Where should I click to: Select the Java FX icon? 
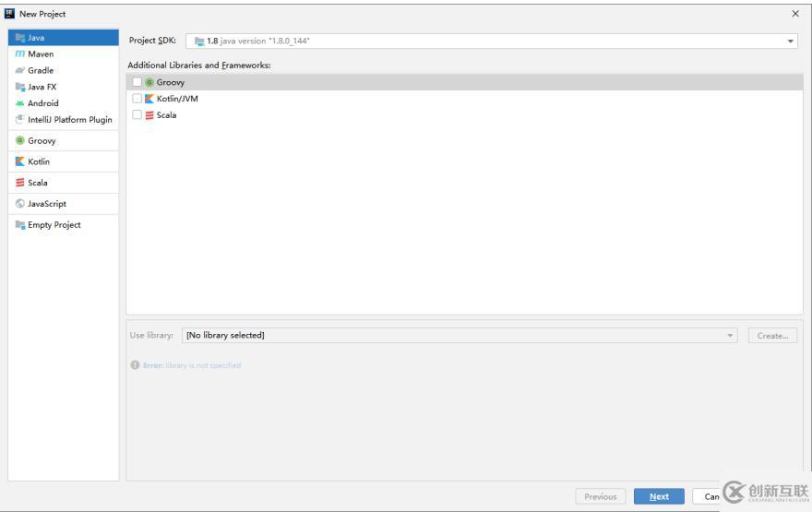20,87
